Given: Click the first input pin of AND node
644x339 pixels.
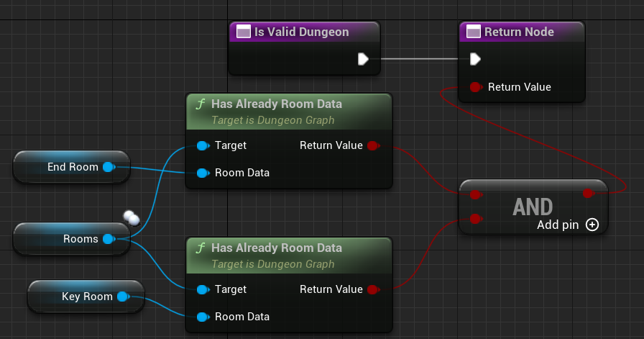Looking at the screenshot, I should [x=475, y=194].
